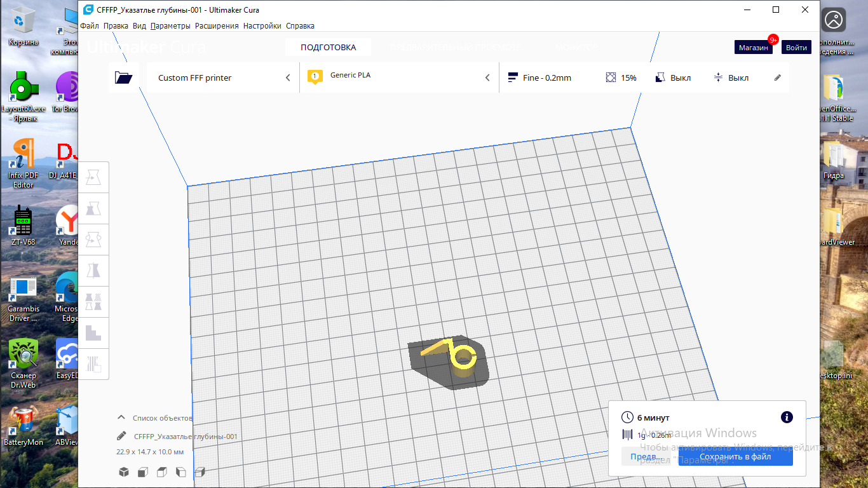Click the info icon in print estimate panel
Screen dimensions: 868x488
(x=787, y=417)
